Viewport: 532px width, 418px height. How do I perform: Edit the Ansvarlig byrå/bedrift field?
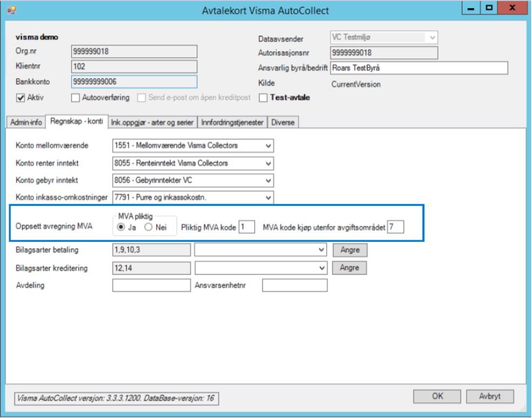pyautogui.click(x=419, y=68)
